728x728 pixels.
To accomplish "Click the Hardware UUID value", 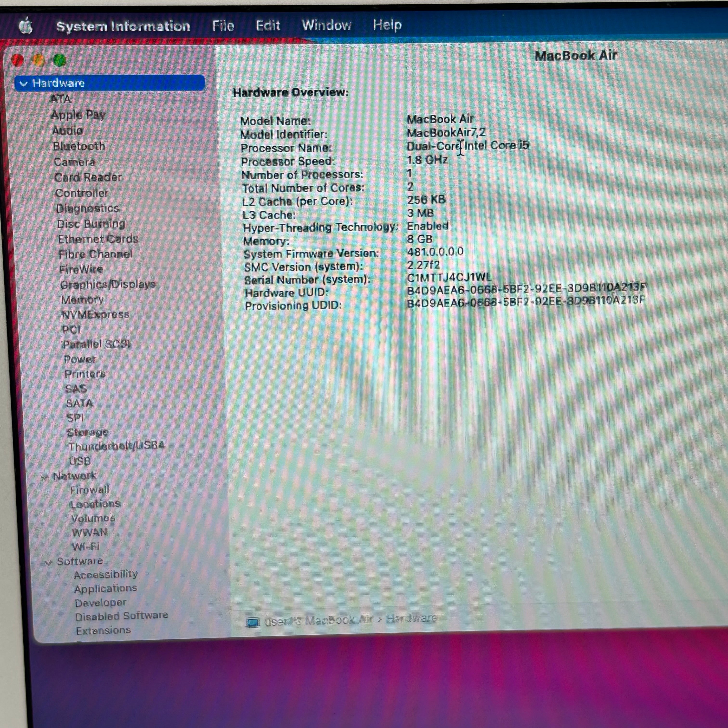I will 526,288.
